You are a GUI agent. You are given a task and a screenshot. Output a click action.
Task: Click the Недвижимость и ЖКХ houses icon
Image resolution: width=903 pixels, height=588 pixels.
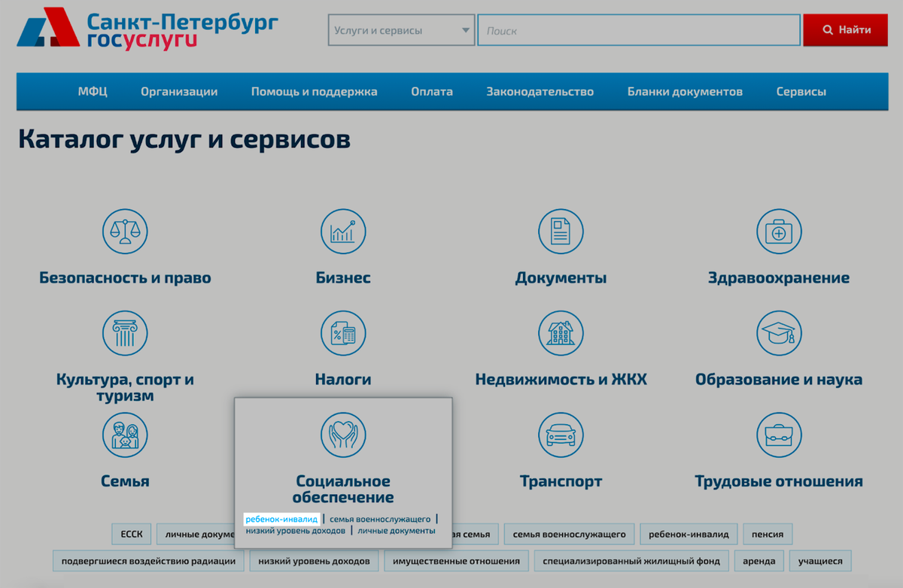(x=561, y=333)
